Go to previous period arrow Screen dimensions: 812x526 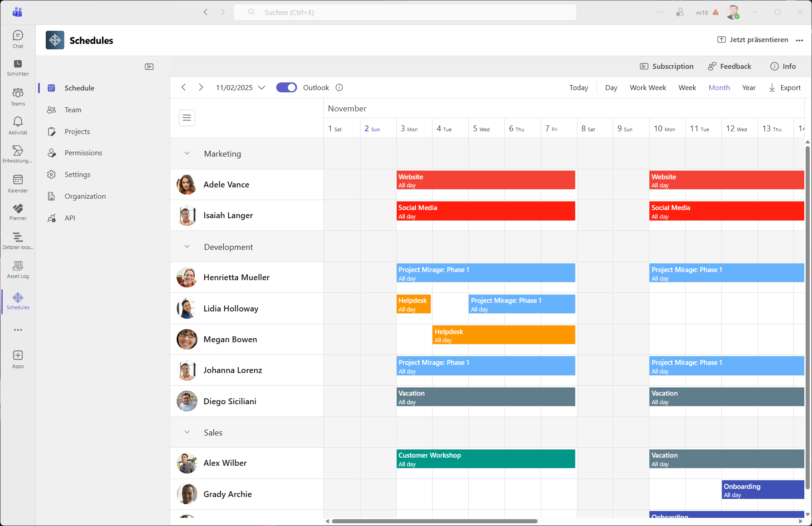pos(183,88)
